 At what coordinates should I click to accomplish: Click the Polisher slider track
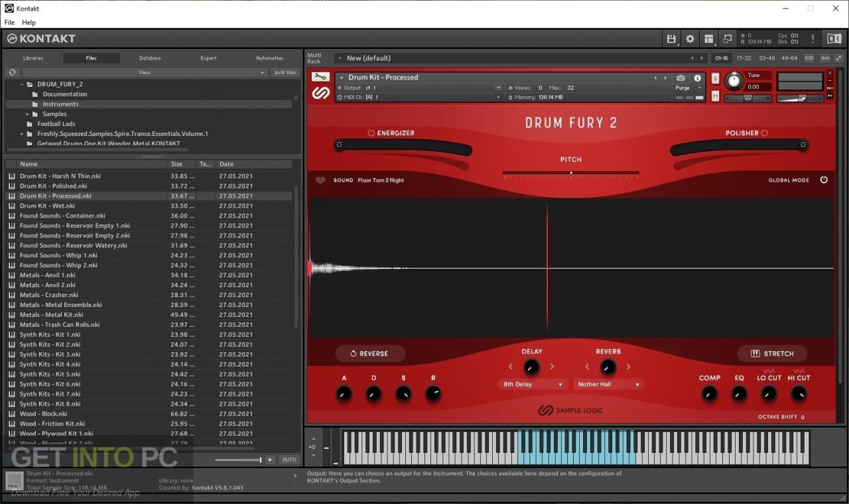tap(740, 148)
